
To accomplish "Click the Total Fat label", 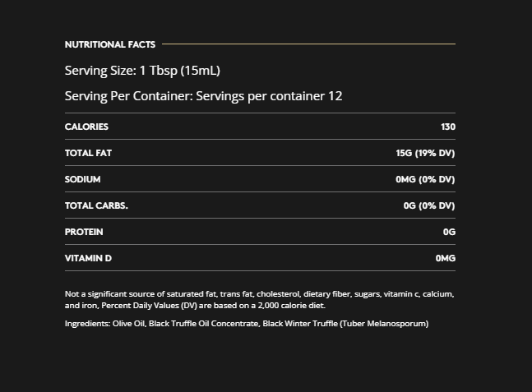I will pyautogui.click(x=88, y=153).
